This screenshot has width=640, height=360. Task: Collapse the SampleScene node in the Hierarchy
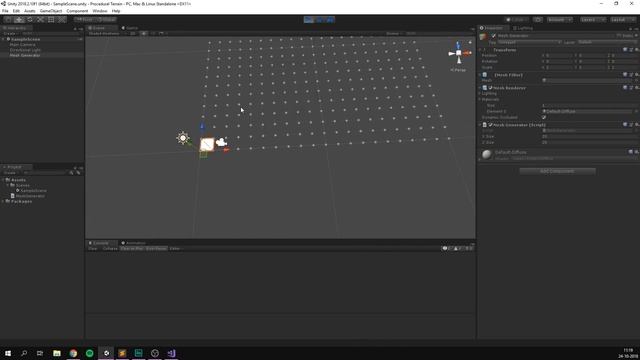4,39
